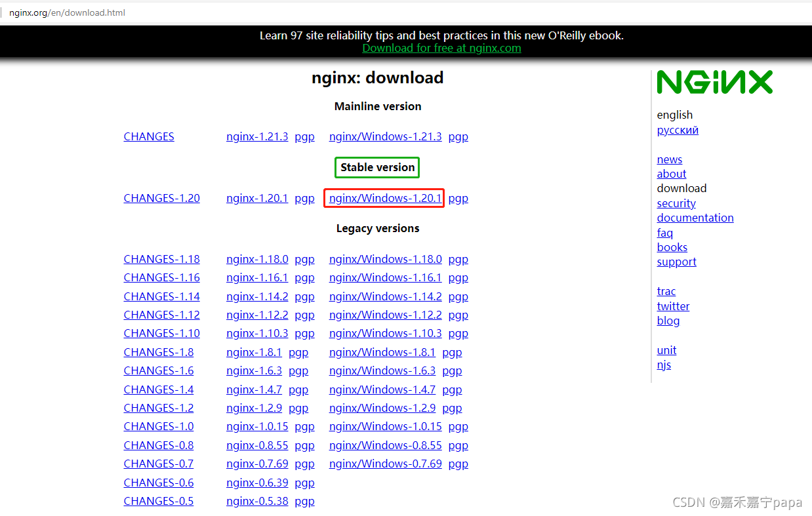
Task: Download nginx-1.20.1 source
Action: pos(257,198)
